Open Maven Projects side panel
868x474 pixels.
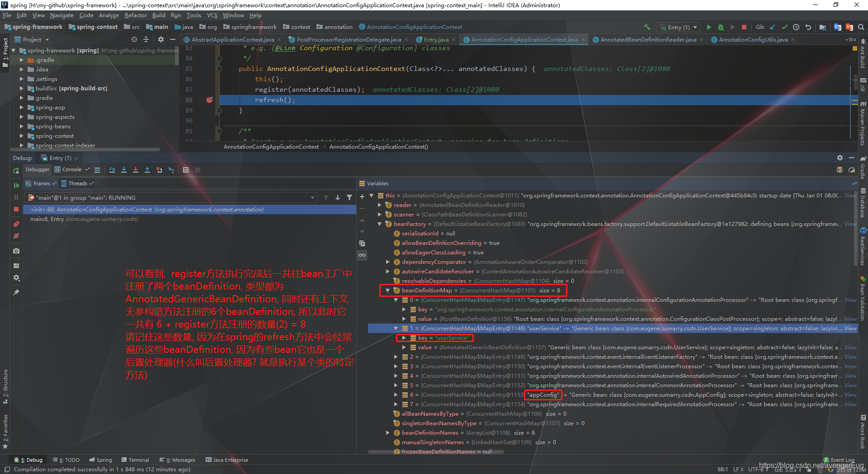click(863, 123)
